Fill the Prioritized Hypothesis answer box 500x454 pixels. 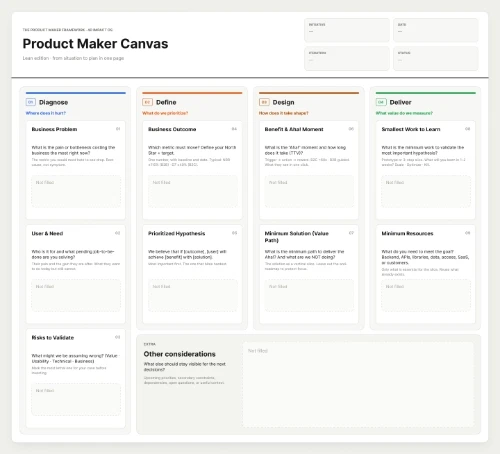[x=193, y=295]
